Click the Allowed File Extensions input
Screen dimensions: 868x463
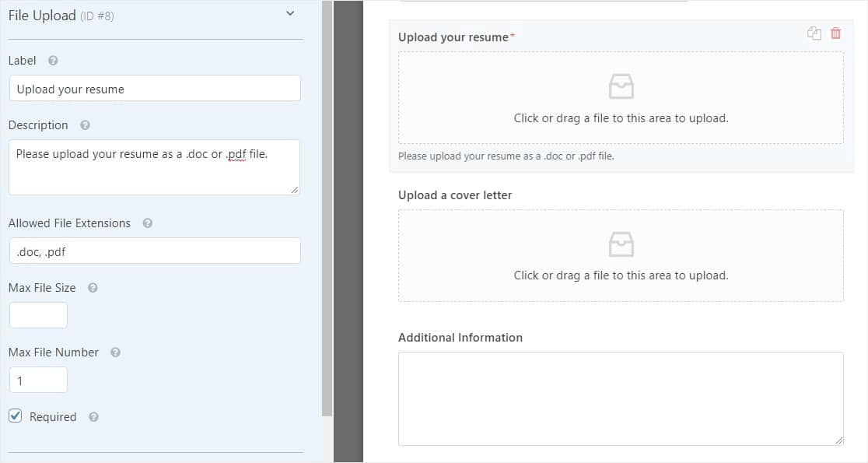[155, 251]
